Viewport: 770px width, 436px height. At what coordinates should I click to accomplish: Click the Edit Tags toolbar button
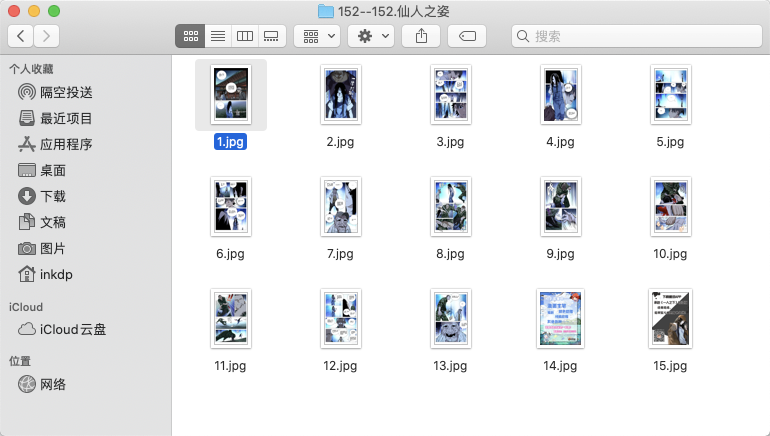click(x=467, y=36)
